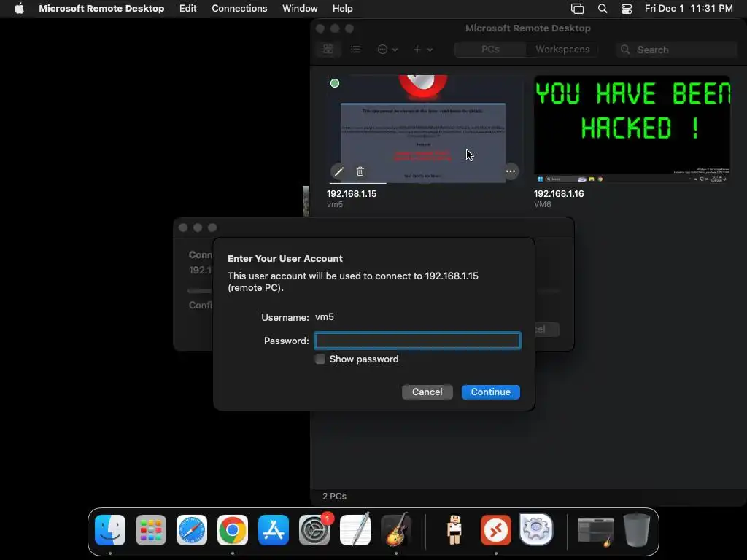Viewport: 747px width, 560px height.
Task: Open the Microsoft Remote Desktop app menu
Action: (101, 9)
